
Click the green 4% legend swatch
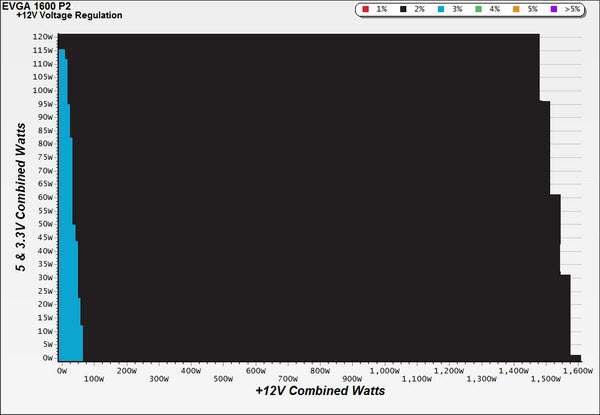click(478, 9)
